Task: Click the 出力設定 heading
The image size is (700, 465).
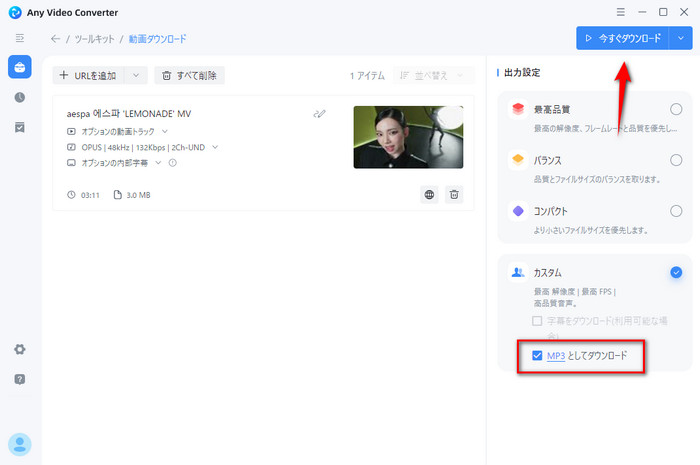Action: 522,72
